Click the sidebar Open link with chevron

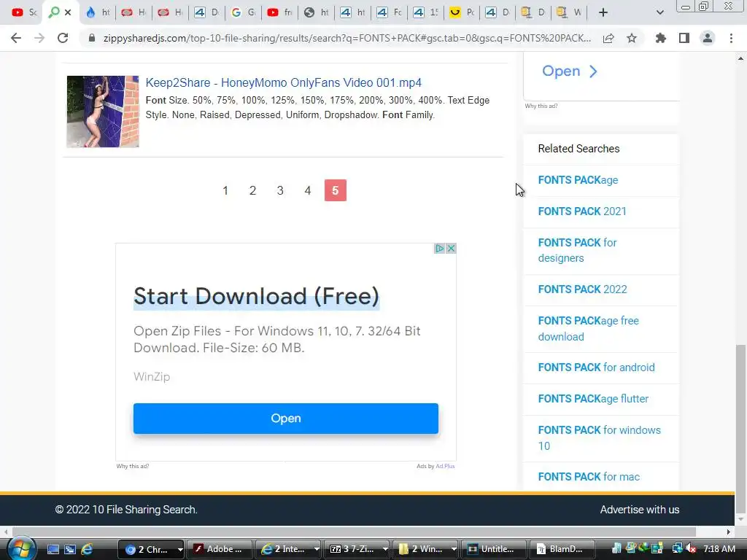570,71
